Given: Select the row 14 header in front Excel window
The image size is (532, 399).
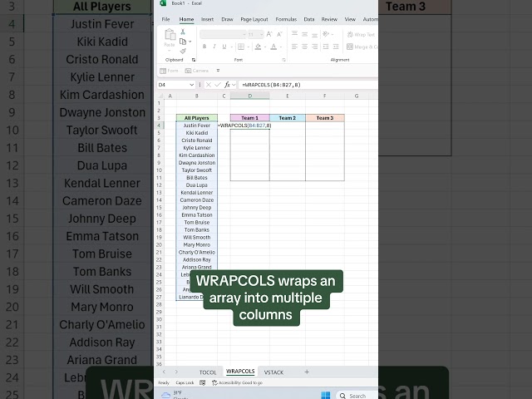Looking at the screenshot, I should tap(159, 199).
